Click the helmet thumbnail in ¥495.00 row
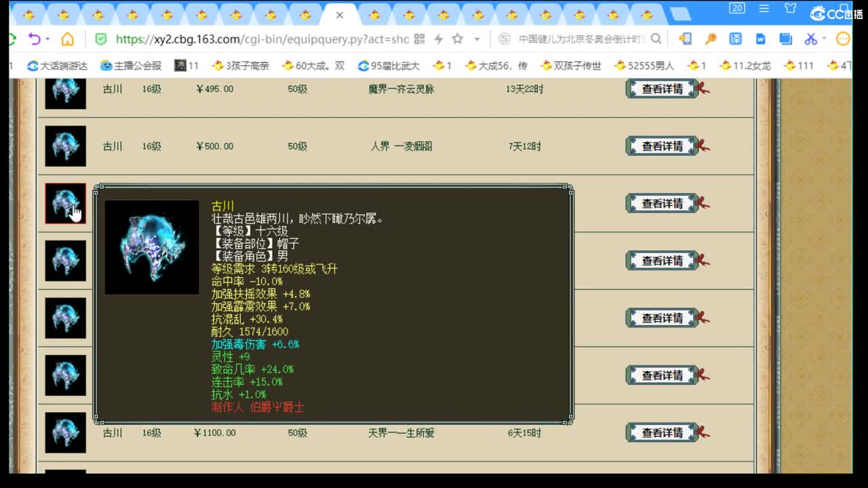The height and width of the screenshot is (488, 868). pos(65,93)
